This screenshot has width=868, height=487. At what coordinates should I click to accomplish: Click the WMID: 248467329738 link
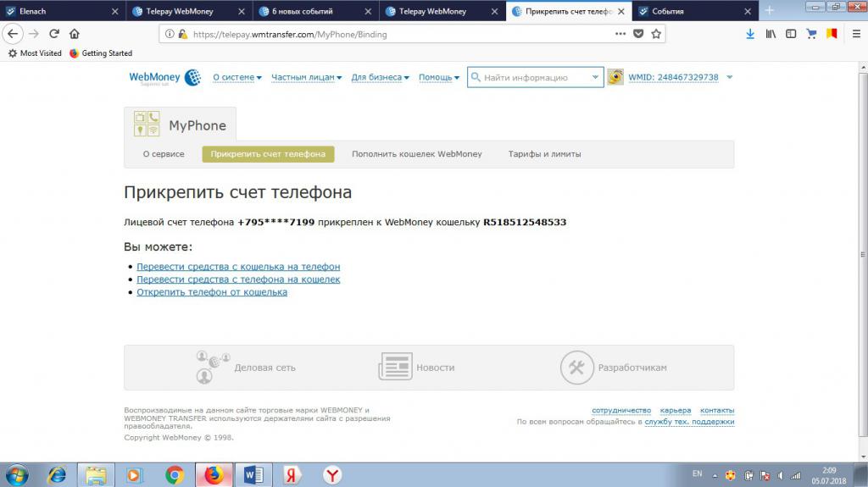(x=673, y=77)
